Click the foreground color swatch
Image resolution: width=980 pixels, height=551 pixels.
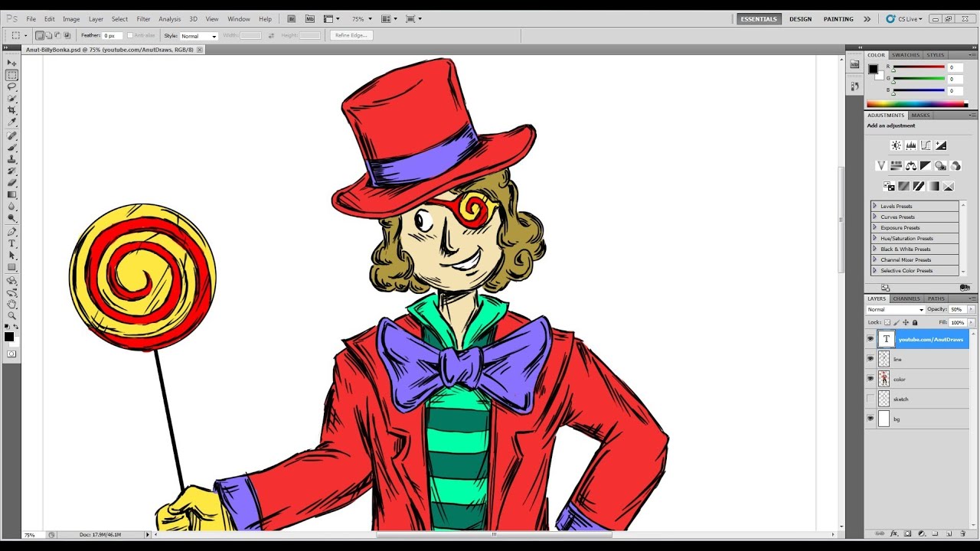[x=11, y=337]
